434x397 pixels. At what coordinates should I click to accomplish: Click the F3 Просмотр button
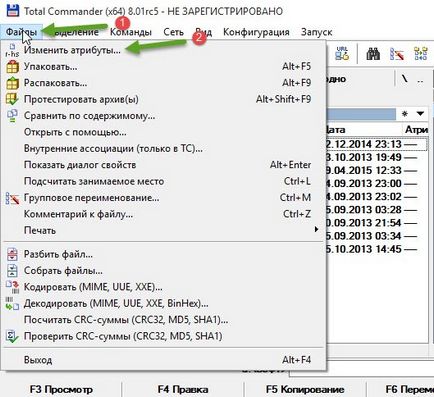(x=61, y=389)
